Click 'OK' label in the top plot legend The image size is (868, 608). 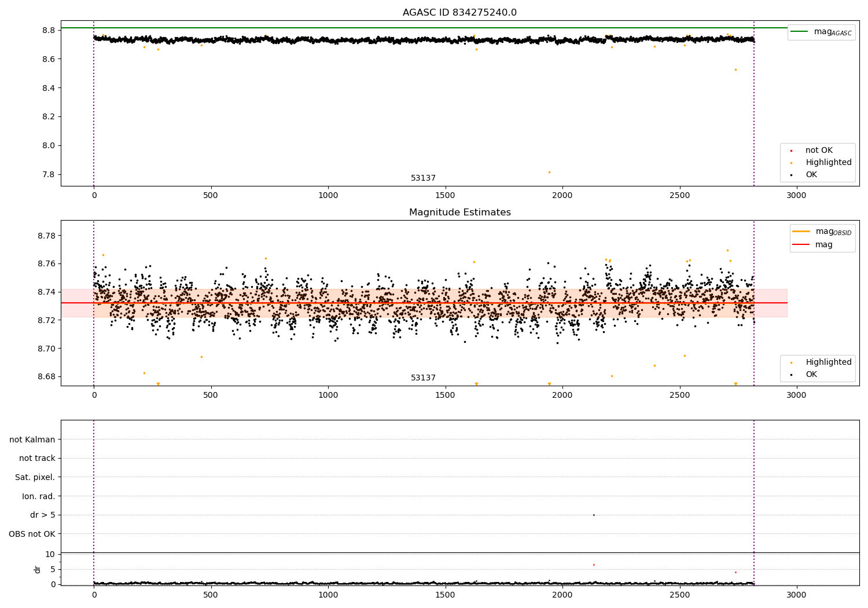(x=811, y=175)
